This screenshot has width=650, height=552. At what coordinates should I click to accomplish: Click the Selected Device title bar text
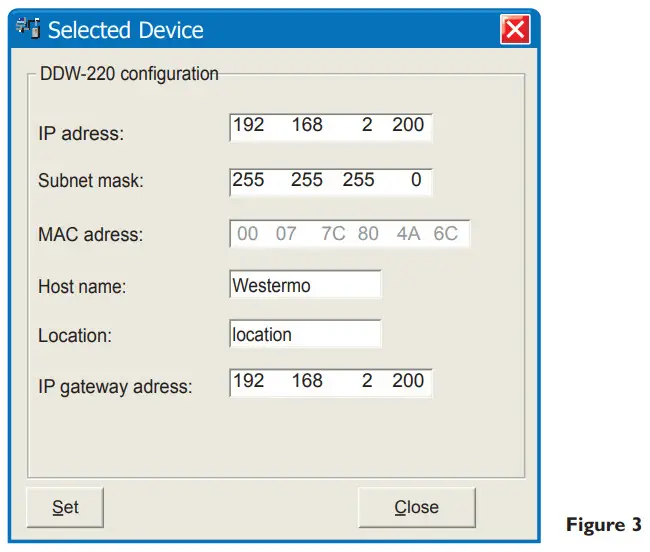[x=125, y=30]
